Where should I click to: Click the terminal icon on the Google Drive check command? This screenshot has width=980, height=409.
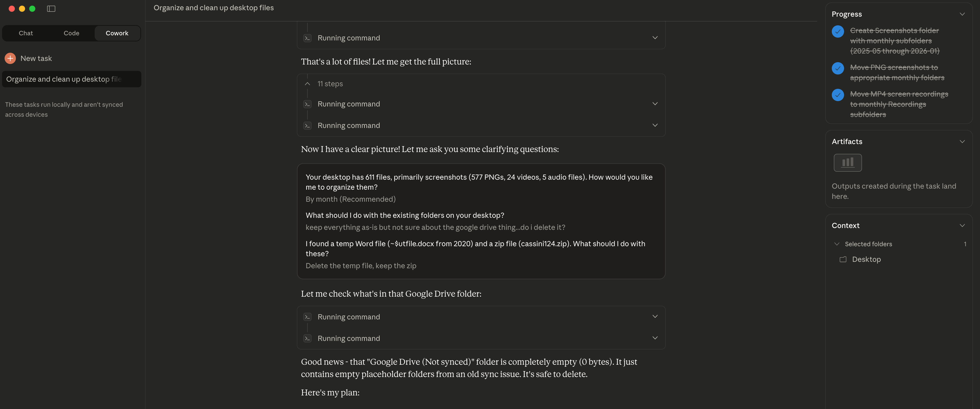[307, 316]
